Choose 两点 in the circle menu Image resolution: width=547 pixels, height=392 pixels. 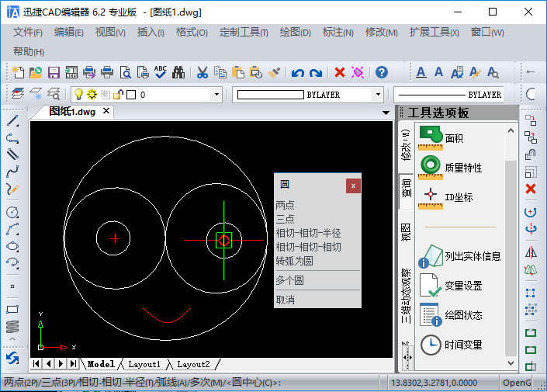tap(285, 205)
